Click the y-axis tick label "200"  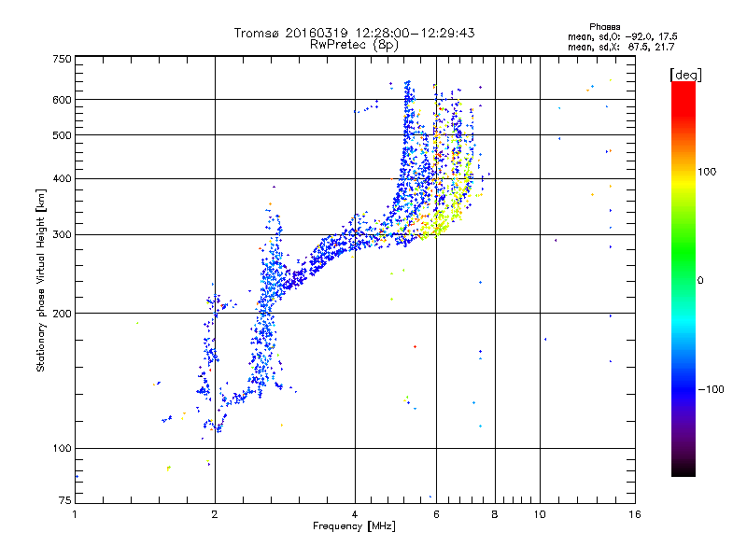pyautogui.click(x=62, y=314)
